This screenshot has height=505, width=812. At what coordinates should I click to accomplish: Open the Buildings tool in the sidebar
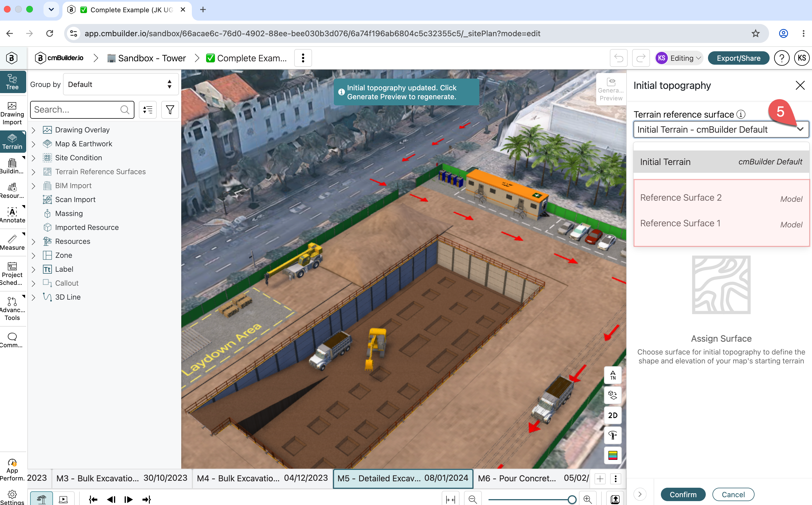pyautogui.click(x=12, y=166)
